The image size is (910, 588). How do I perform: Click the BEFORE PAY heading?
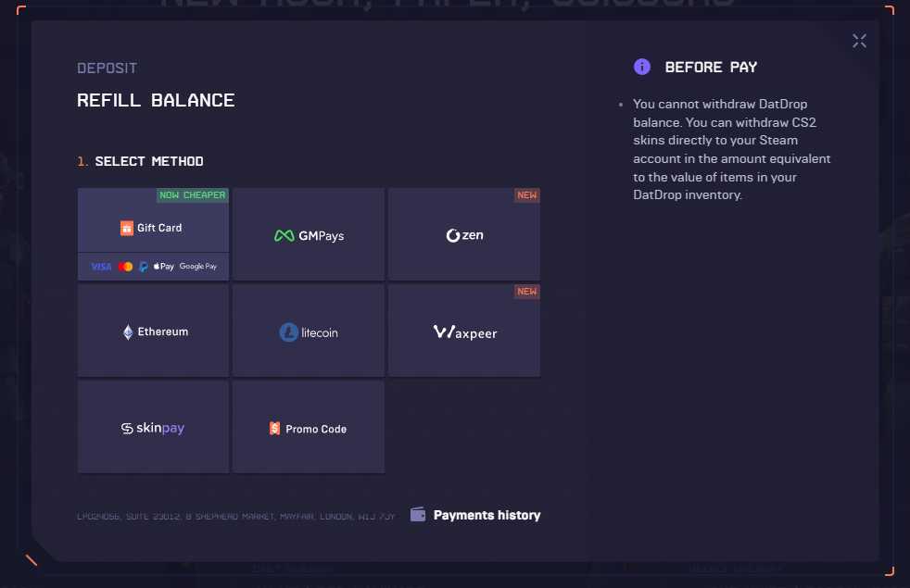pos(711,68)
